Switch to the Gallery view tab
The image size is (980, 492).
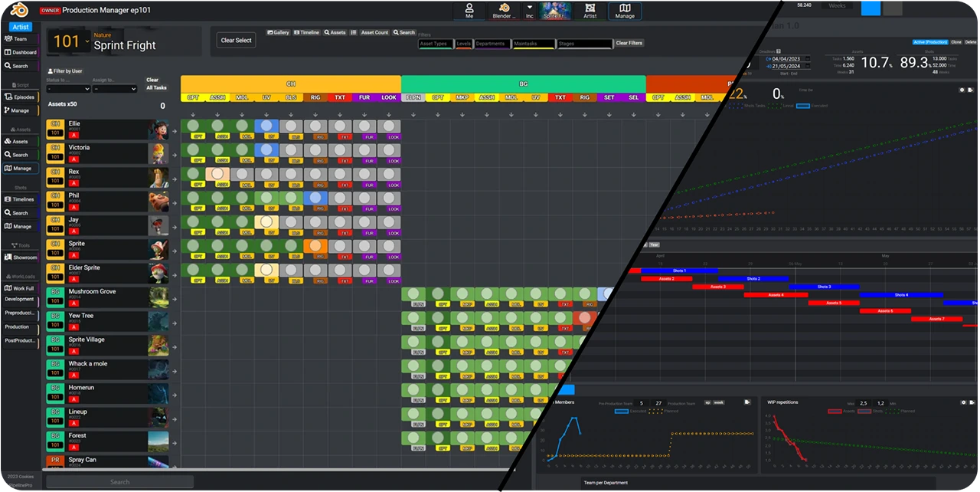tap(278, 33)
